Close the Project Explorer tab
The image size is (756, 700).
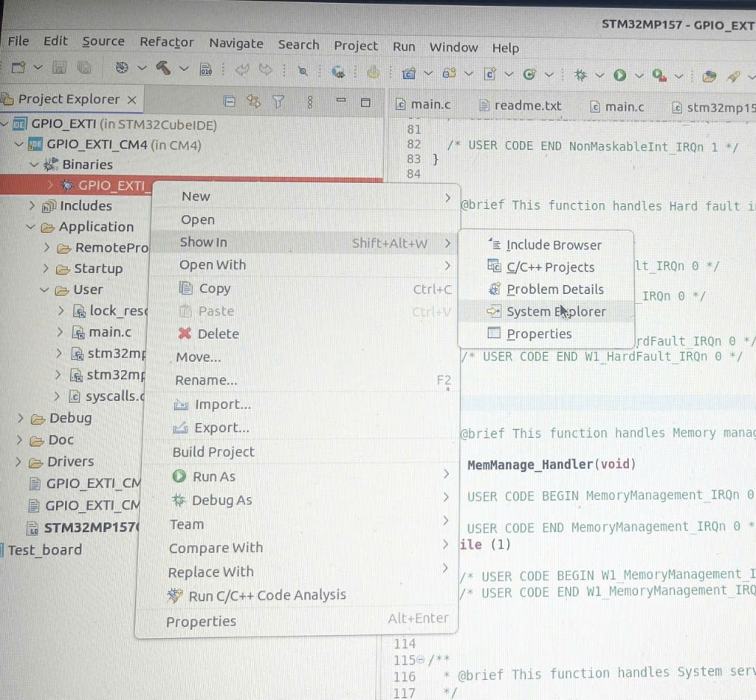pyautogui.click(x=132, y=100)
